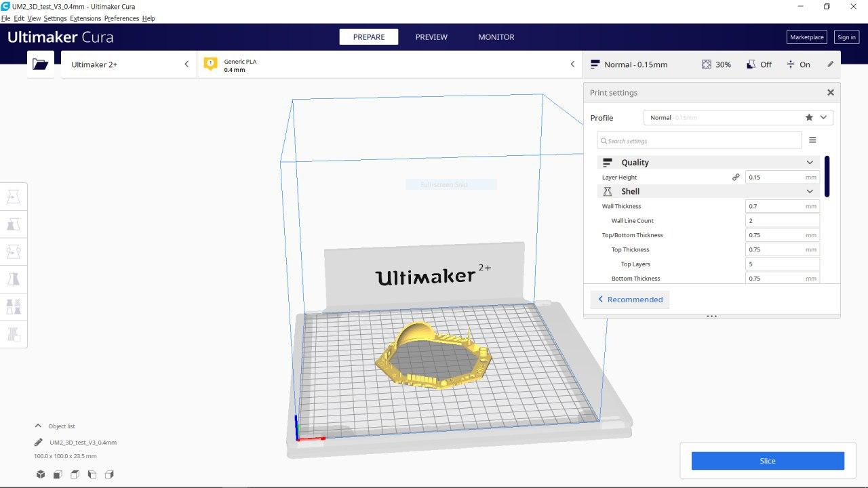
Task: Switch back to Recommended settings
Action: pyautogui.click(x=630, y=300)
